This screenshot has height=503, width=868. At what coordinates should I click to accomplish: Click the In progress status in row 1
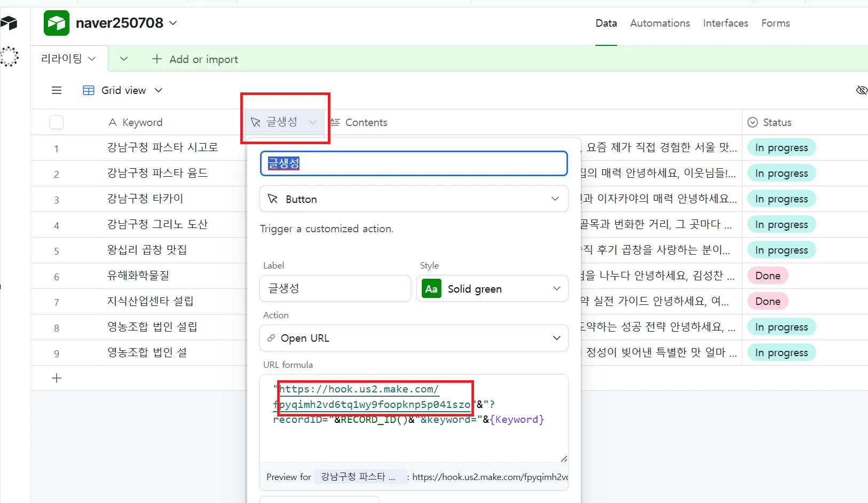pos(781,148)
